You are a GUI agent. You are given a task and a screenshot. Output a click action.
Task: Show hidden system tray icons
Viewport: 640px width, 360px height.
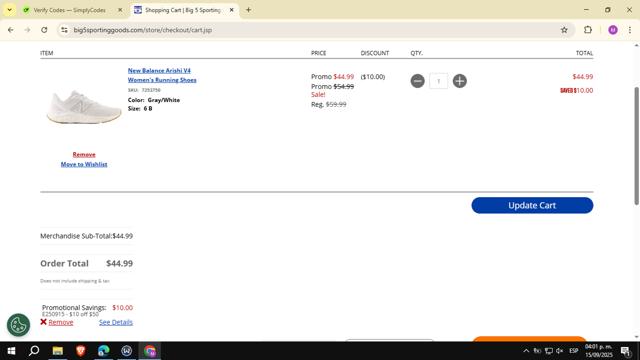pyautogui.click(x=526, y=351)
